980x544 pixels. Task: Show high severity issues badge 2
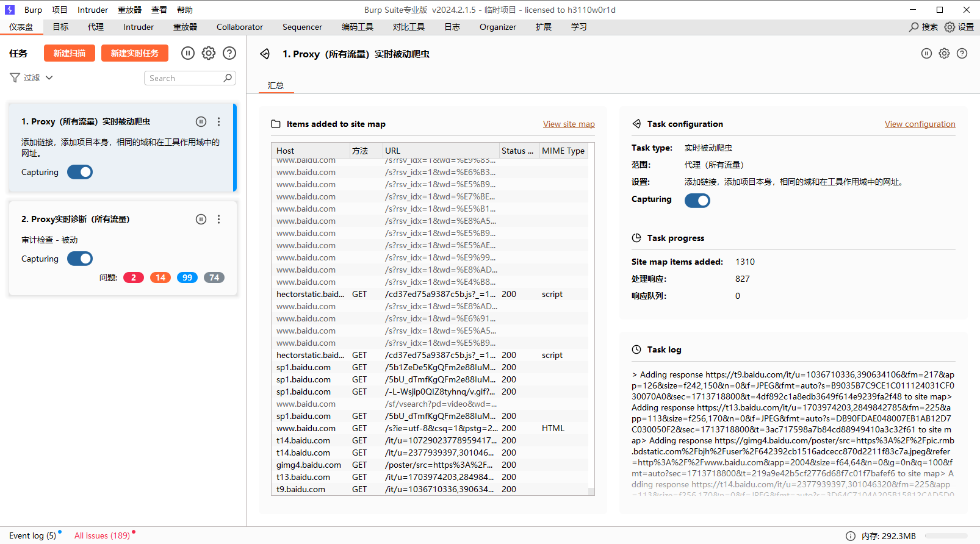point(134,277)
